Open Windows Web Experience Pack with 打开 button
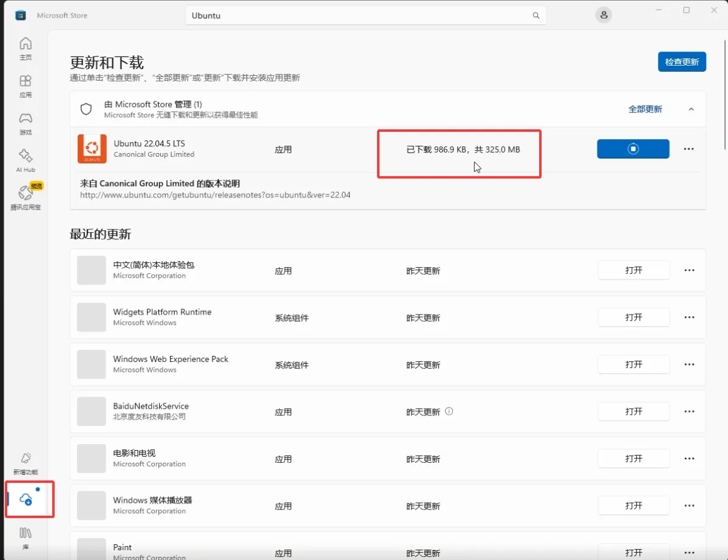The image size is (728, 560). 634,364
